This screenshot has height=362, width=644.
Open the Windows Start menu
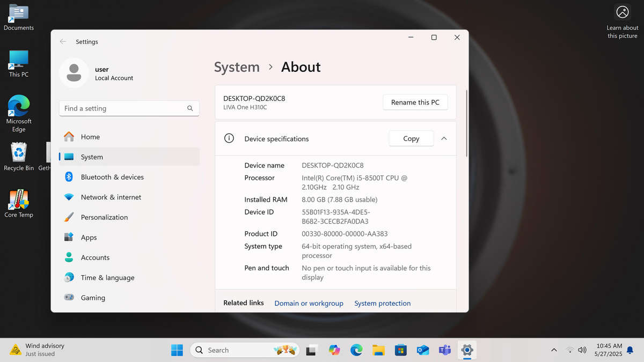point(177,350)
